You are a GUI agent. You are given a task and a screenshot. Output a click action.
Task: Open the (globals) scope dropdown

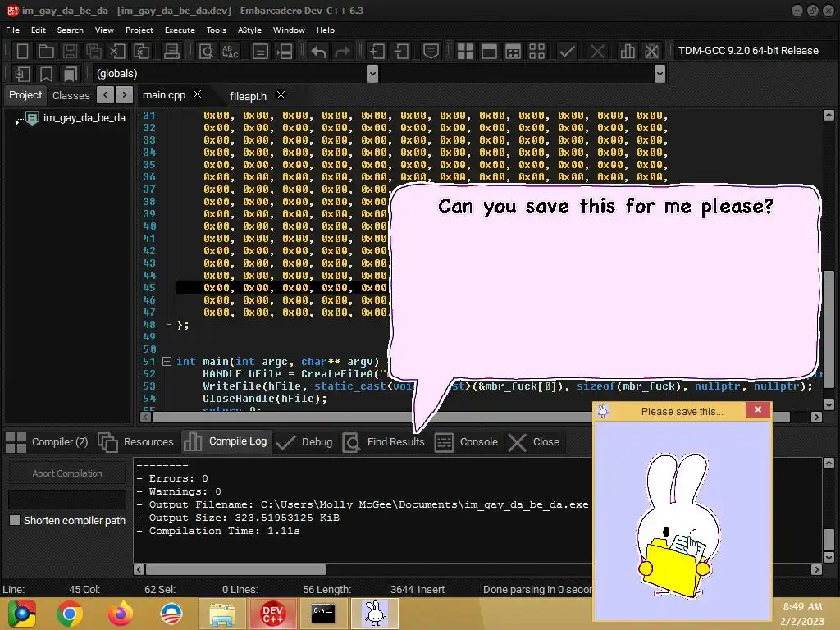tap(373, 73)
